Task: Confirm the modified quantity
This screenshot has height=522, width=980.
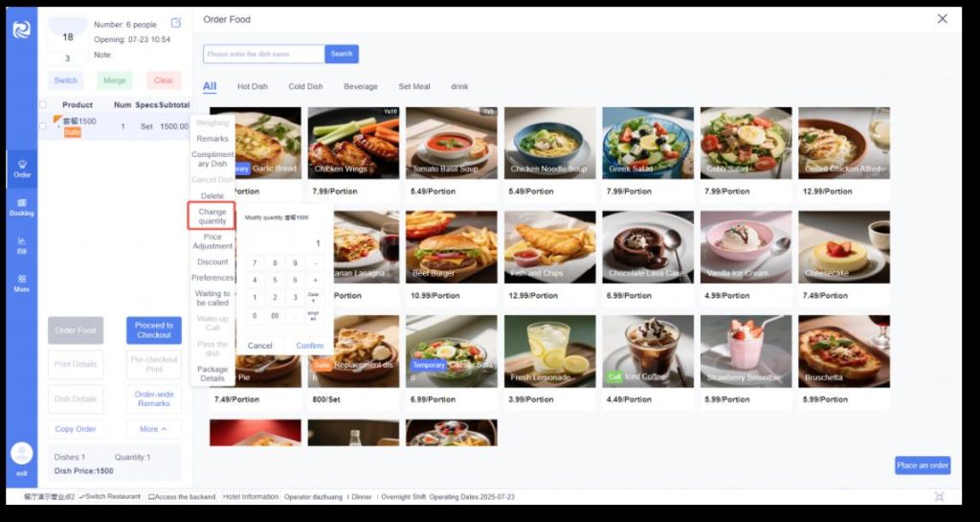Action: pos(310,345)
